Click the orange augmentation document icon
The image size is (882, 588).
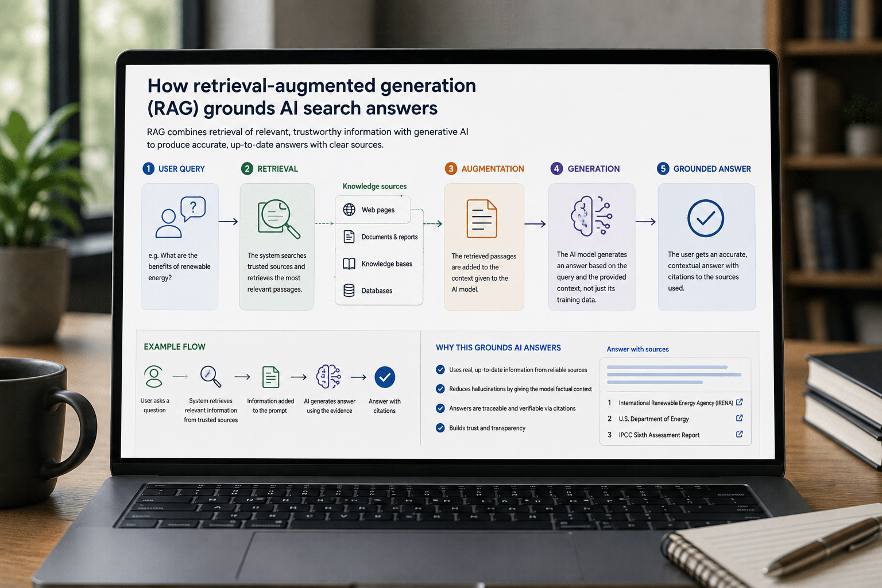click(x=482, y=219)
